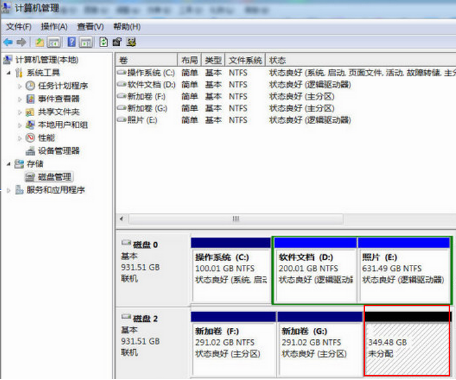Select 系统工具 in the tree

(38, 73)
